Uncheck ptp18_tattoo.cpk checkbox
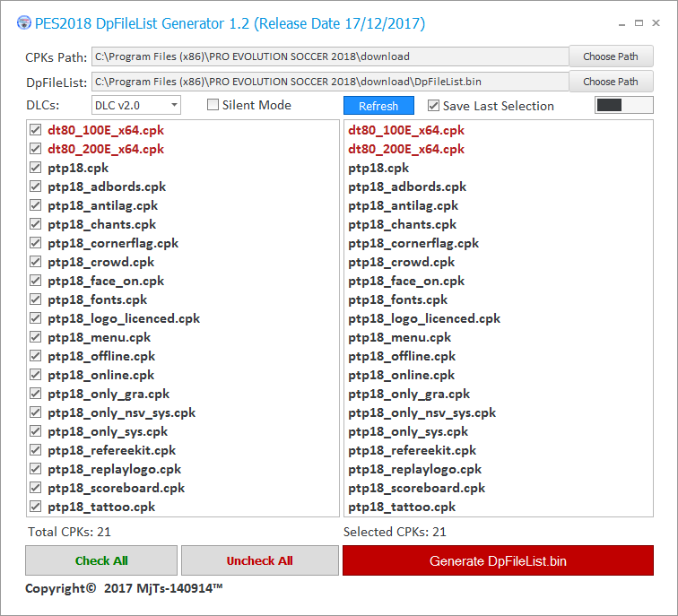The image size is (678, 616). point(36,507)
